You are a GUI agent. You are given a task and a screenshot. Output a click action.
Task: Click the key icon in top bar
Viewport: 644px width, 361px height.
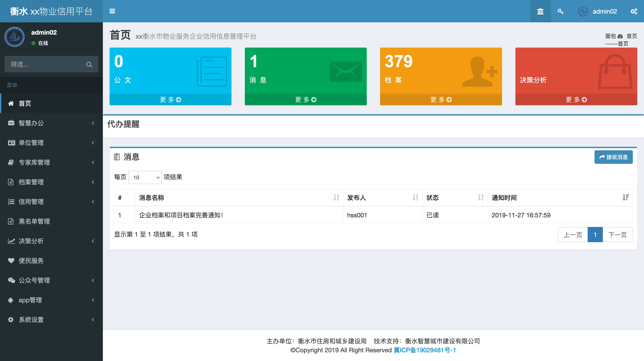pyautogui.click(x=560, y=11)
